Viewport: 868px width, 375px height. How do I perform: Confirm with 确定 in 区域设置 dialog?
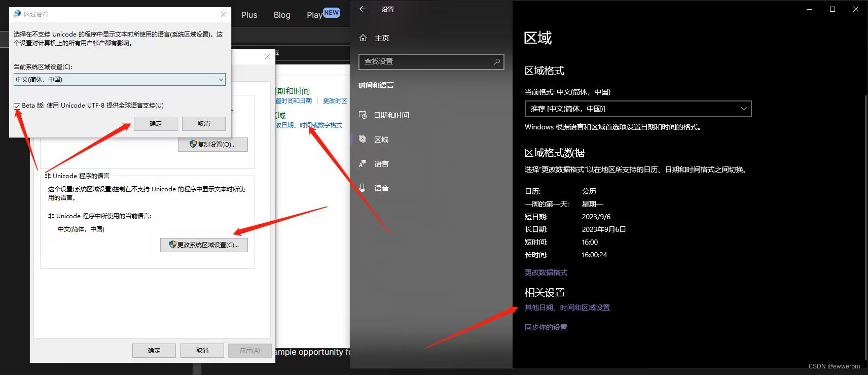[x=156, y=124]
